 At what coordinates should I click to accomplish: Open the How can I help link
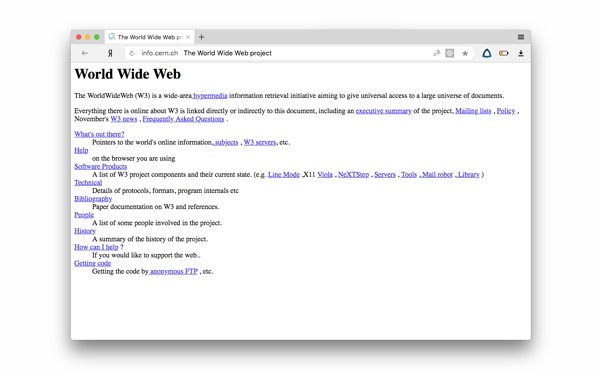tap(96, 247)
